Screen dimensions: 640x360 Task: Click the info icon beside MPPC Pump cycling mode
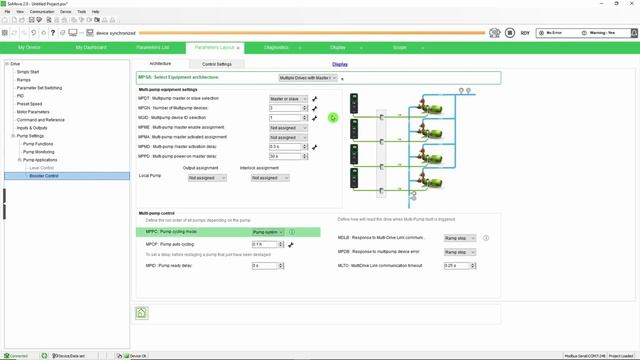click(292, 232)
